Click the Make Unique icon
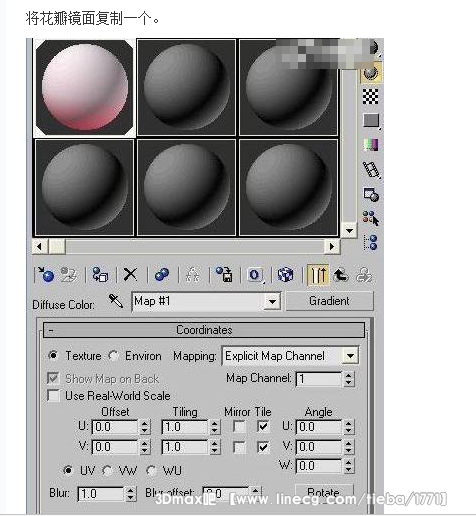 (x=192, y=275)
